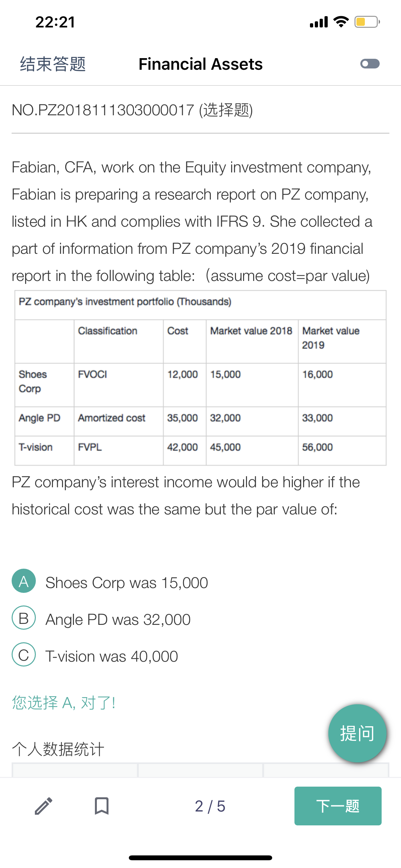Tap the question number NO.PZ2018111303000017
The image size is (401, 868).
click(103, 110)
